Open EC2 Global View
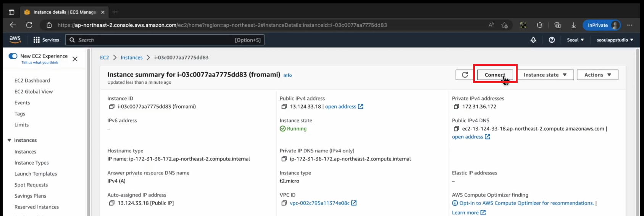Image resolution: width=644 pixels, height=216 pixels. 34,91
